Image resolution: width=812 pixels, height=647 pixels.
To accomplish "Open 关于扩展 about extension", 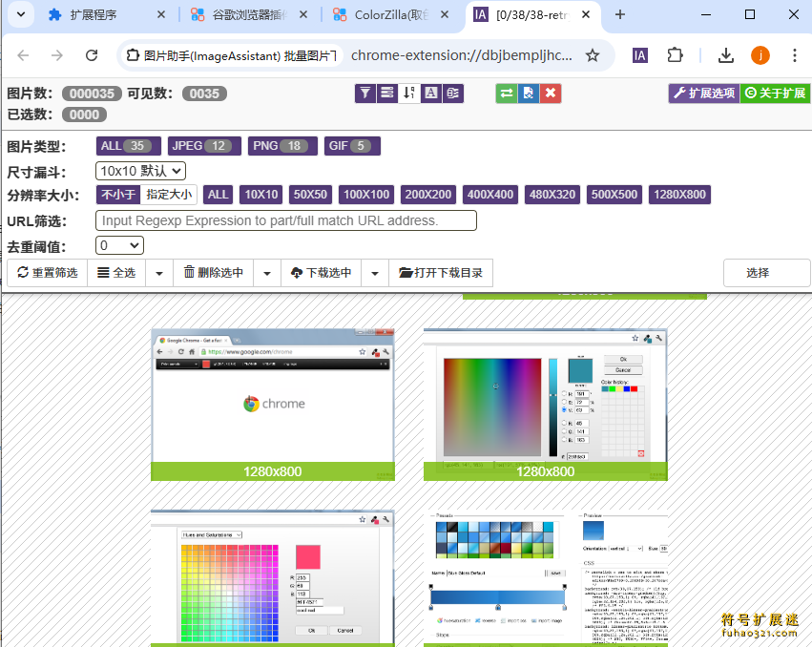I will click(775, 94).
